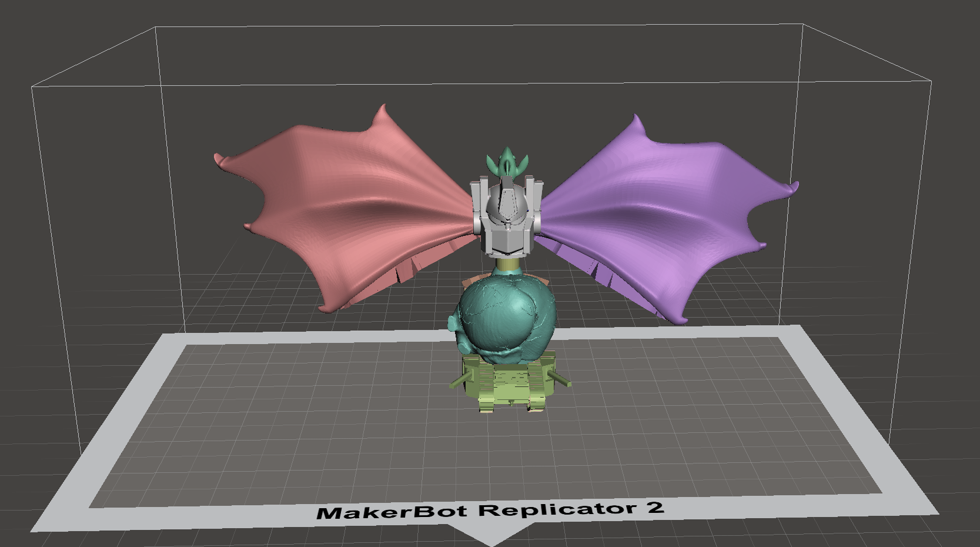Click the MakerBot Replicator 2 bed label
Screen dimensions: 980x547
coord(490,510)
